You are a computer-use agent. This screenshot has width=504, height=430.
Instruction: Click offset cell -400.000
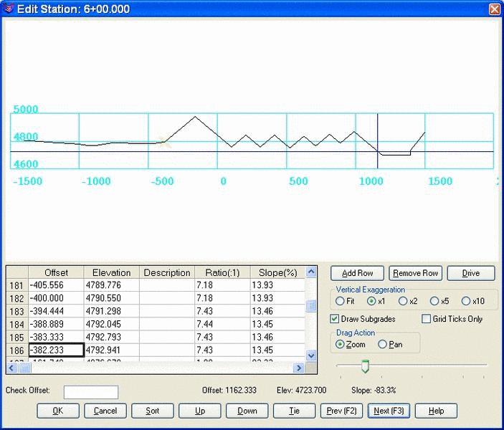point(56,298)
